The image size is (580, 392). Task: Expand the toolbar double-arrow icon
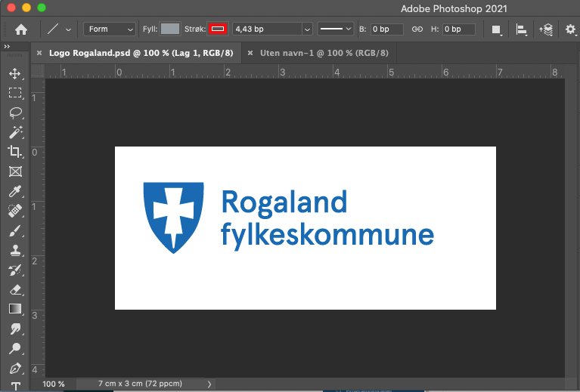pyautogui.click(x=7, y=46)
